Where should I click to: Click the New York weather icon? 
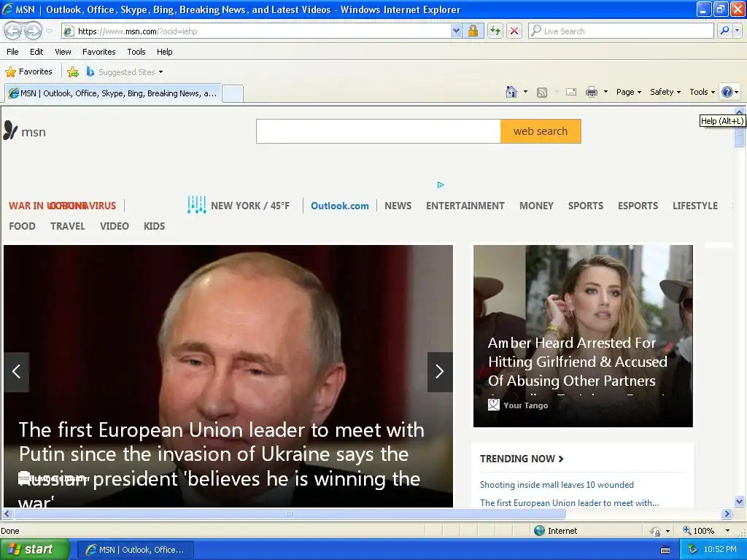[196, 205]
